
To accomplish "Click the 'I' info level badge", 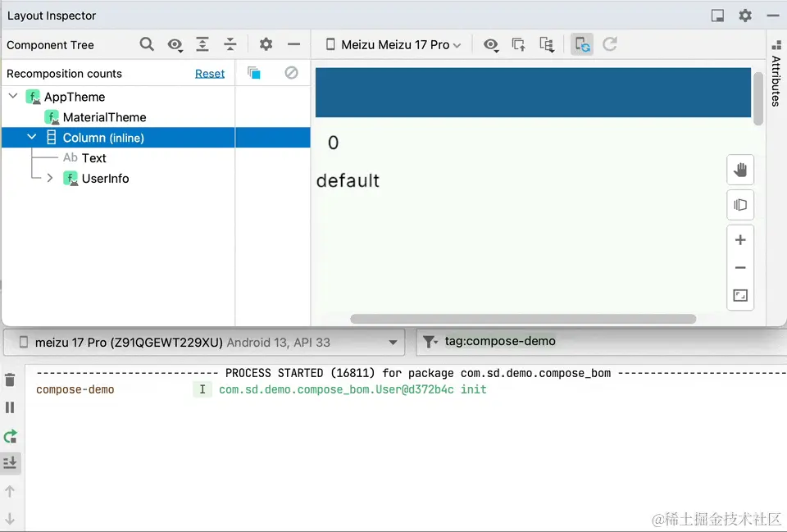I will tap(202, 389).
